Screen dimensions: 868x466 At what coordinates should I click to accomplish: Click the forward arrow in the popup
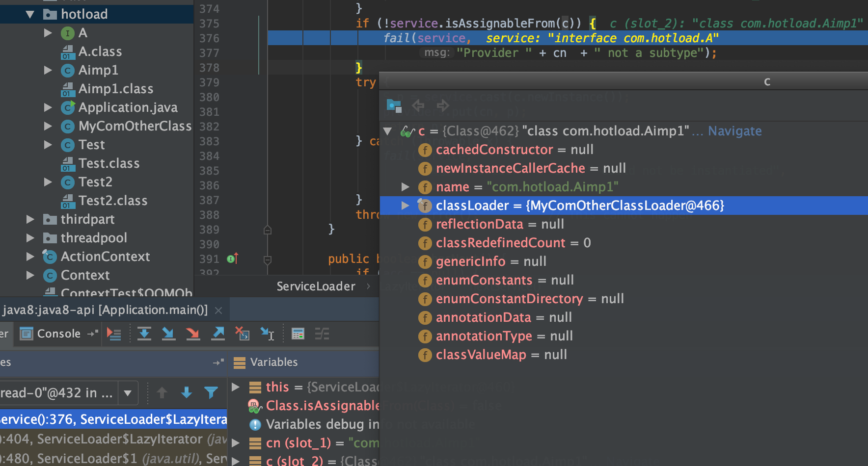click(x=443, y=105)
